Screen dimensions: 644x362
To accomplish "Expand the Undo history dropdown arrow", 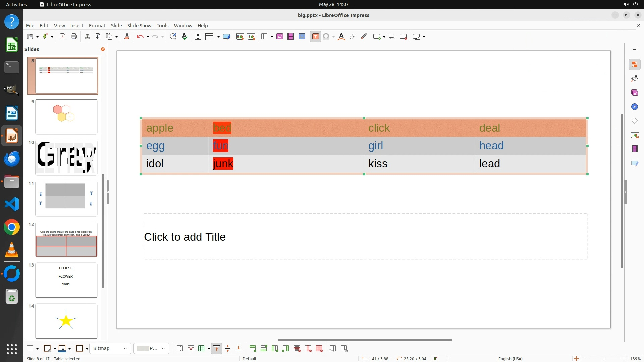I will [x=148, y=37].
